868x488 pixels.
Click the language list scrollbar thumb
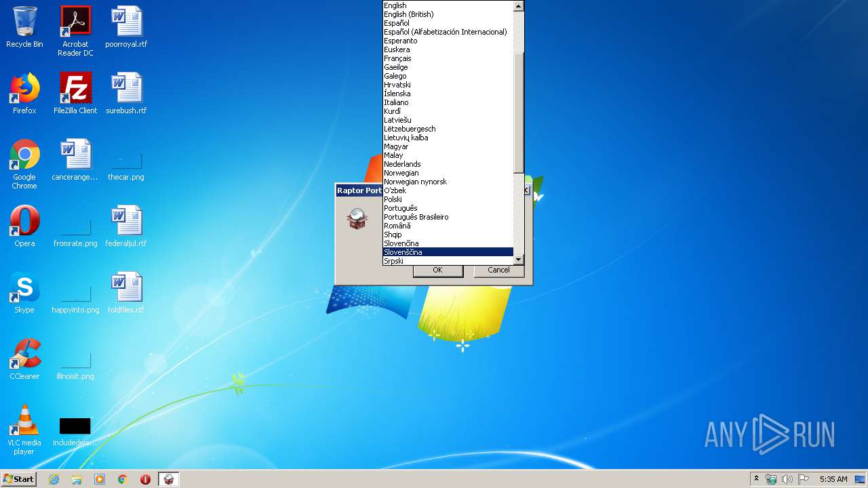tap(519, 113)
